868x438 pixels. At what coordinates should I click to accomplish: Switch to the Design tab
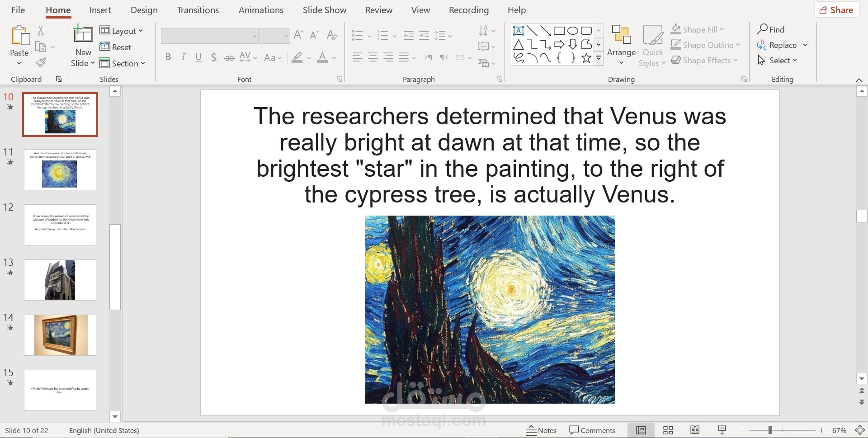pyautogui.click(x=144, y=10)
